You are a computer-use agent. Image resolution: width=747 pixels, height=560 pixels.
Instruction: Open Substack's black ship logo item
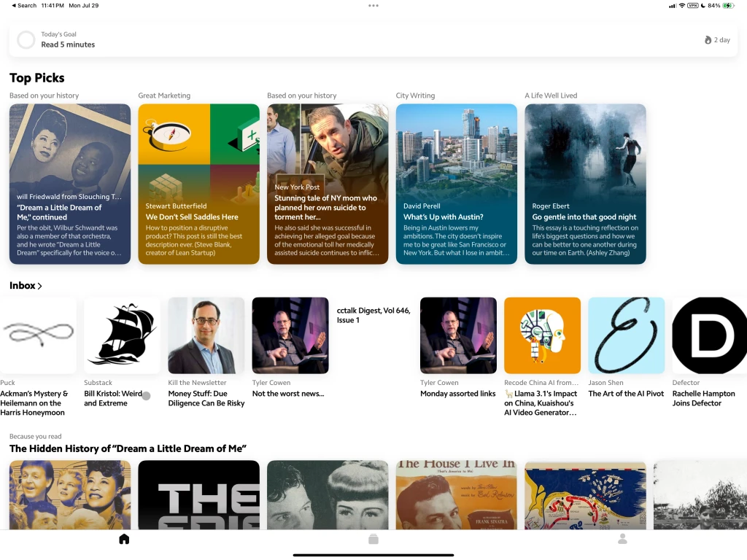122,335
